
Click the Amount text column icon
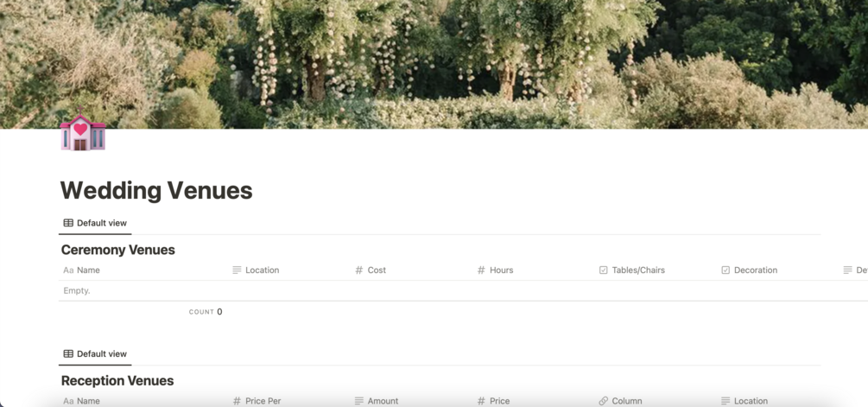(358, 401)
